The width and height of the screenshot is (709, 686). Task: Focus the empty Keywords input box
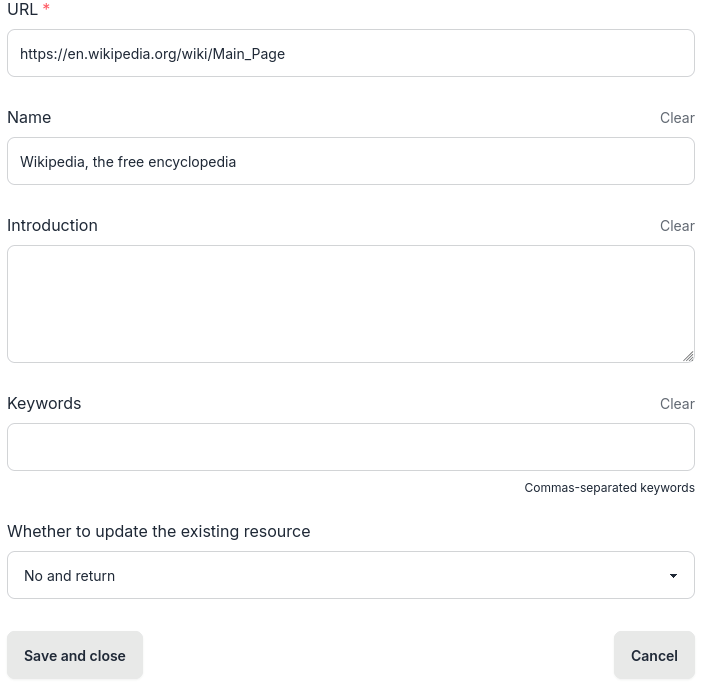coord(350,447)
